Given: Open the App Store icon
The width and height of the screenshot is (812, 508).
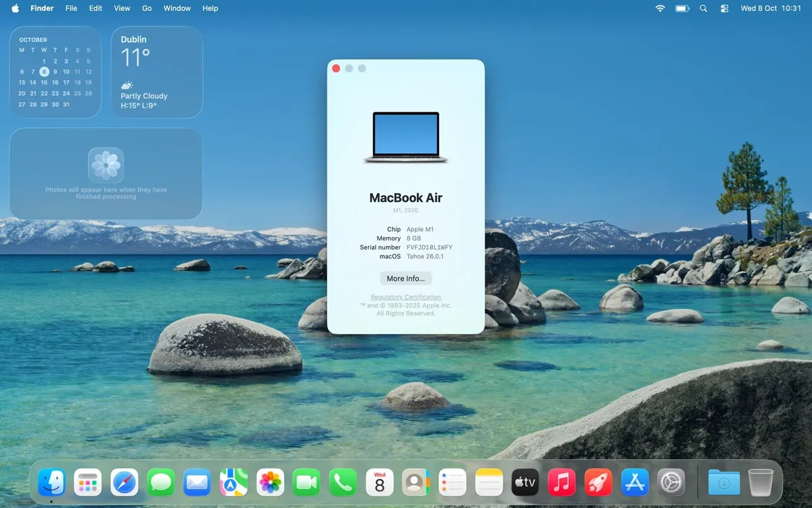Looking at the screenshot, I should click(635, 482).
